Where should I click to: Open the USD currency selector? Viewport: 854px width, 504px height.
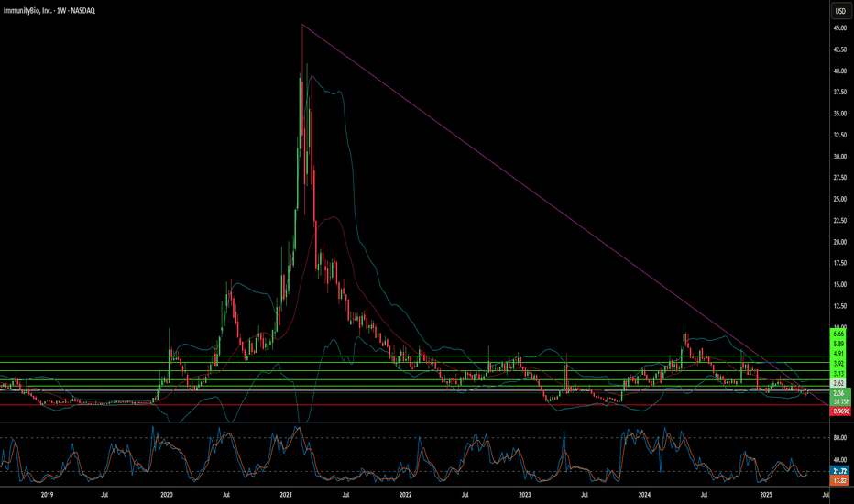[x=840, y=11]
